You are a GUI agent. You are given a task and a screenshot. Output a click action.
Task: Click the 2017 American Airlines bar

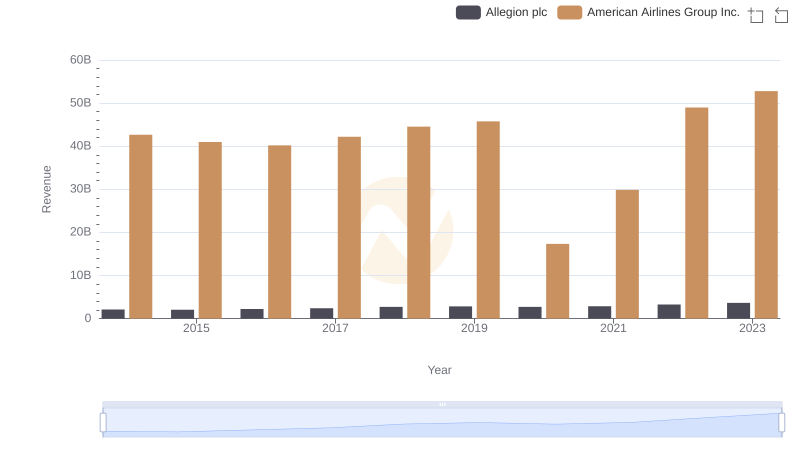point(349,227)
